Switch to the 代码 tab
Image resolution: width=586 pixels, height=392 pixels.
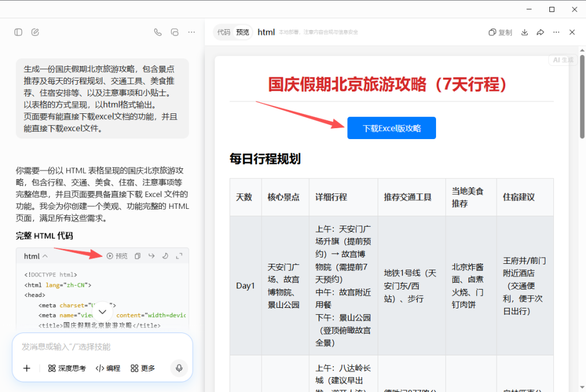[x=224, y=33]
